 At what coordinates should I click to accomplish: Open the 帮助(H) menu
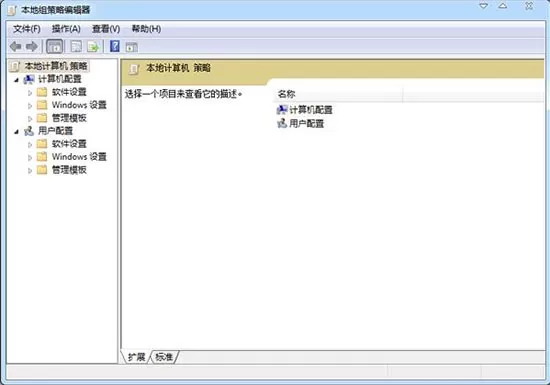146,29
